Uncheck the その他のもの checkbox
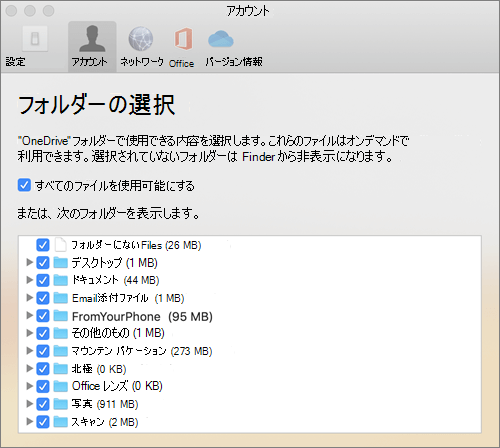Image resolution: width=500 pixels, height=448 pixels. [x=43, y=333]
